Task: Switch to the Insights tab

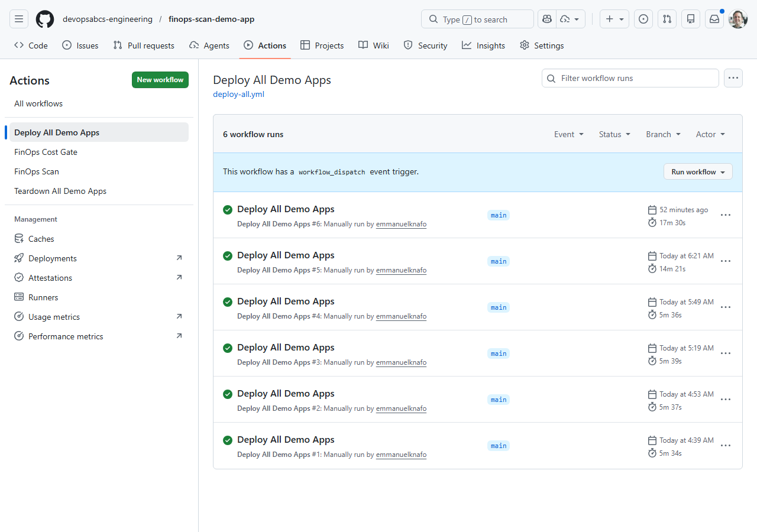Action: tap(483, 45)
